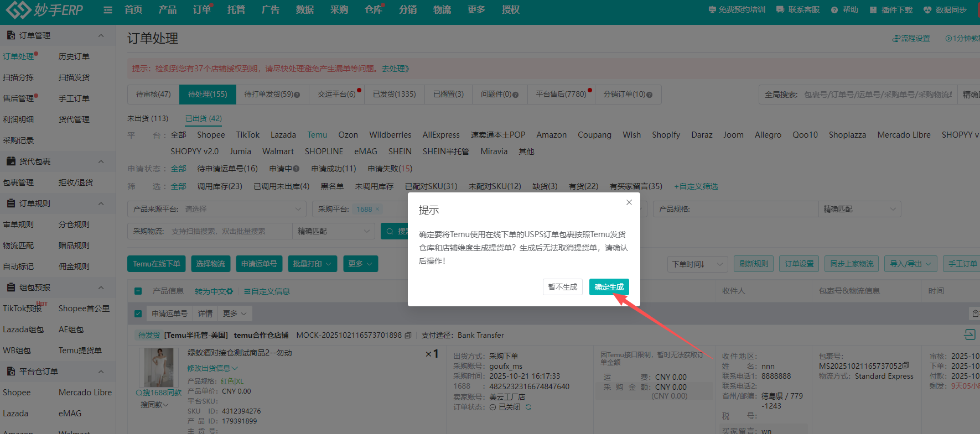Click the help icon on 待打单发货(59) tab
The height and width of the screenshot is (434, 980).
(x=297, y=95)
